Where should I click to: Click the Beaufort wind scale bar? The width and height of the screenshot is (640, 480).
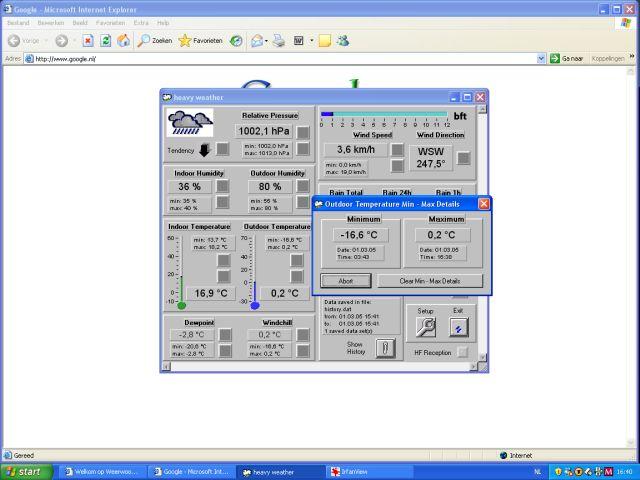tap(386, 114)
